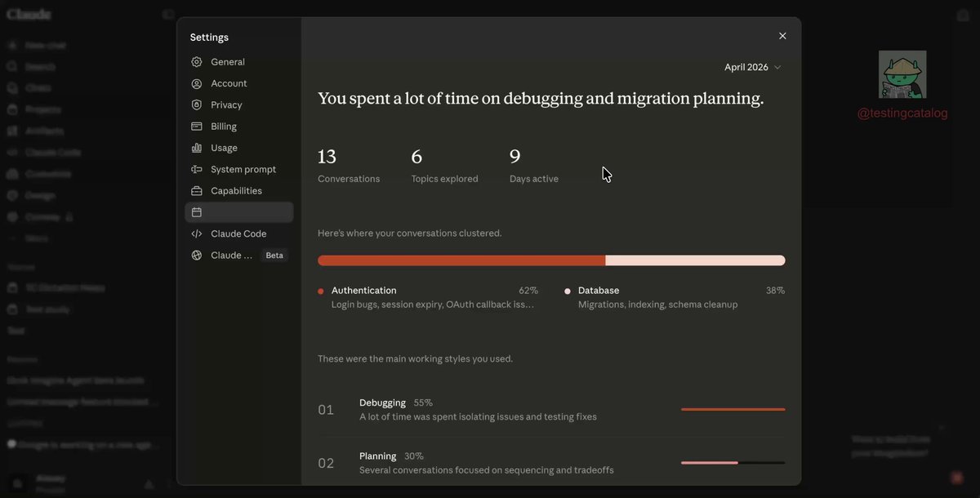Click the Claude wordmark behind the dialog
Screen dimensions: 980x498
pos(29,15)
